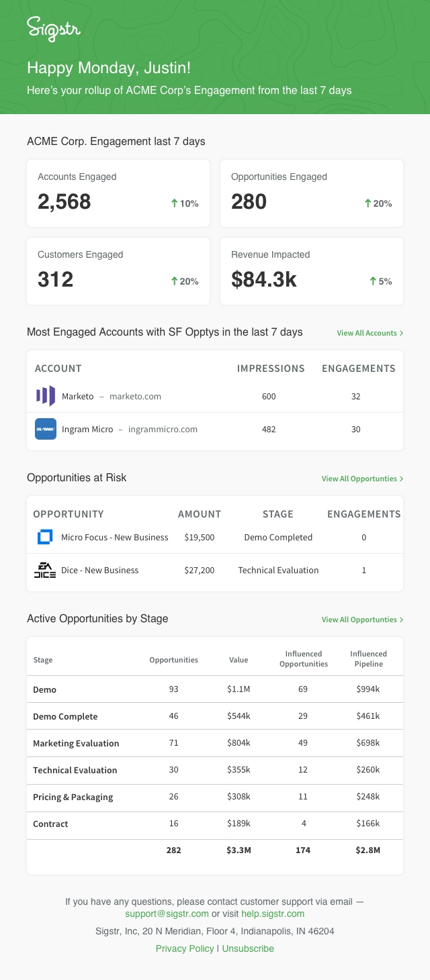Click the Unsubscribe link
430x980 pixels.
tap(248, 948)
